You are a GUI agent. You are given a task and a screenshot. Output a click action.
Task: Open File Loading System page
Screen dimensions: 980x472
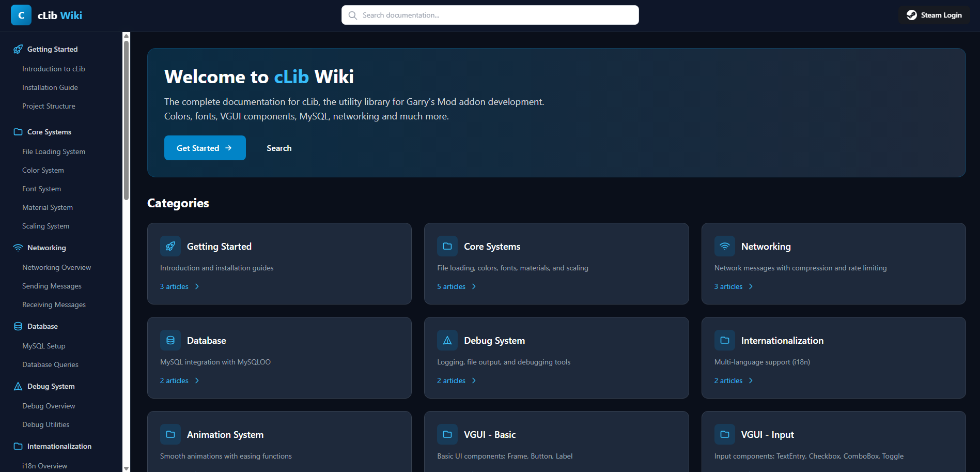tap(54, 151)
